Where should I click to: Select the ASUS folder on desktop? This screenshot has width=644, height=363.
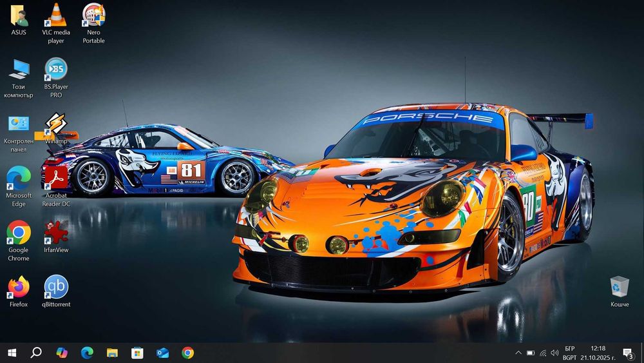pos(19,15)
